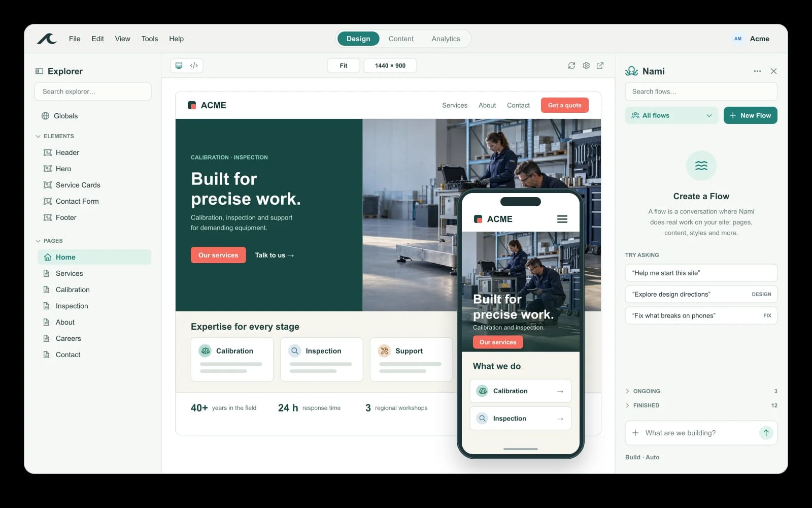Open the File menu

click(75, 39)
